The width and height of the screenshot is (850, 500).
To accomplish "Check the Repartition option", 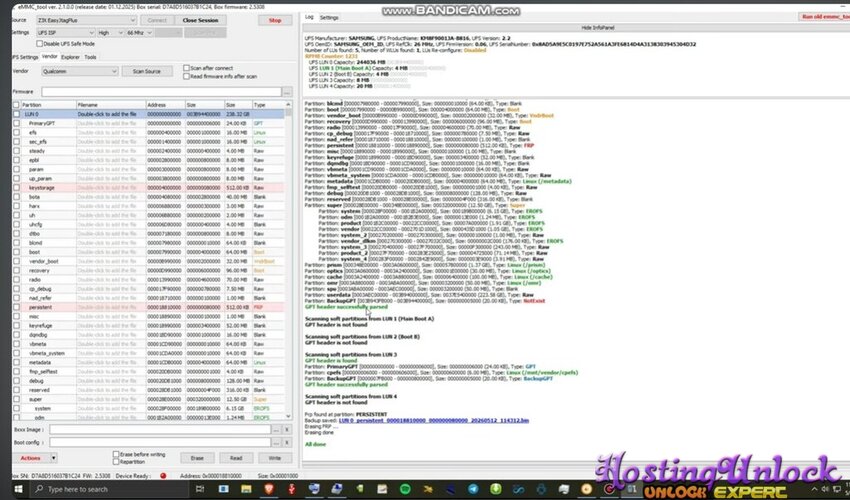I will (x=116, y=461).
